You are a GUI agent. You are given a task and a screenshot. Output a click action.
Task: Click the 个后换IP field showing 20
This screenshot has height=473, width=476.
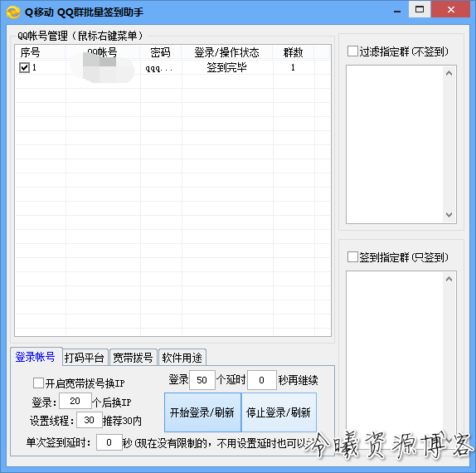click(75, 401)
